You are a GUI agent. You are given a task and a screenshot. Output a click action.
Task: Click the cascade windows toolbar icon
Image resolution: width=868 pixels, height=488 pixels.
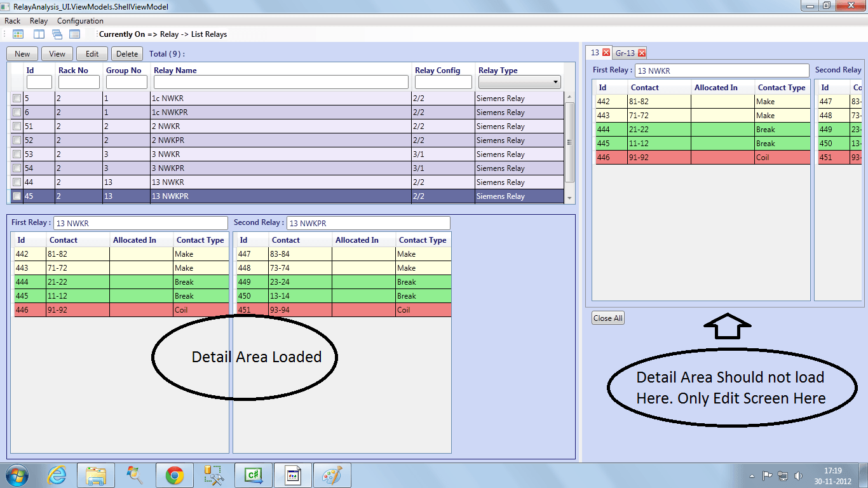[57, 34]
